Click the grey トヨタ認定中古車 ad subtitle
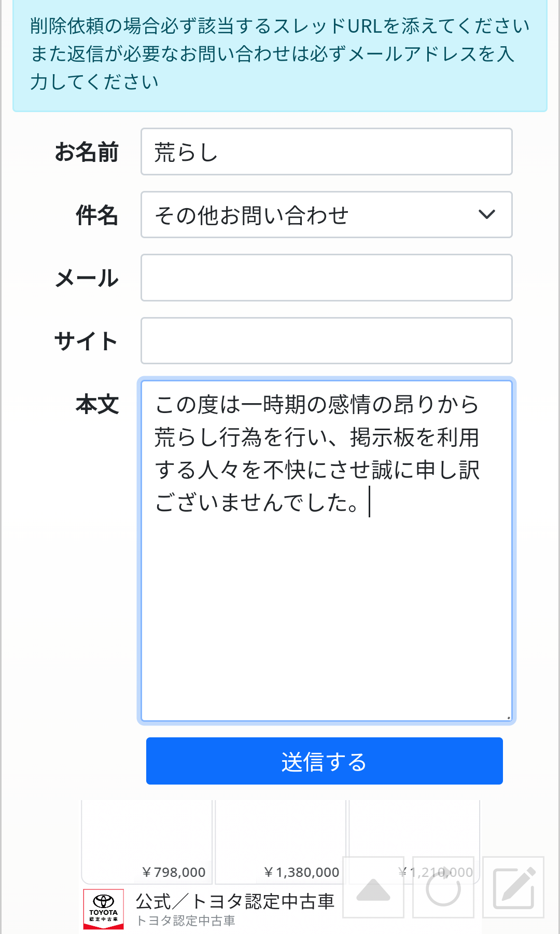The image size is (560, 934). 186,921
